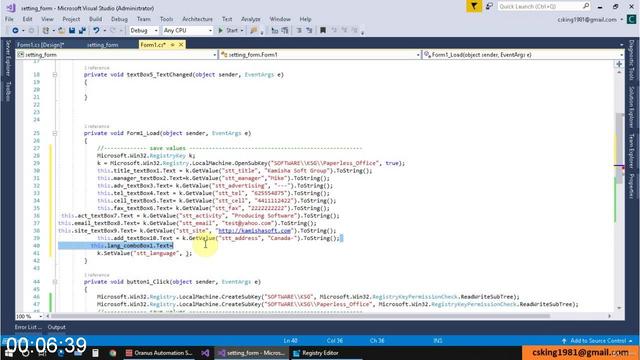The height and width of the screenshot is (360, 640).
Task: Collapse button1_Click method outline
Action: click(55, 282)
